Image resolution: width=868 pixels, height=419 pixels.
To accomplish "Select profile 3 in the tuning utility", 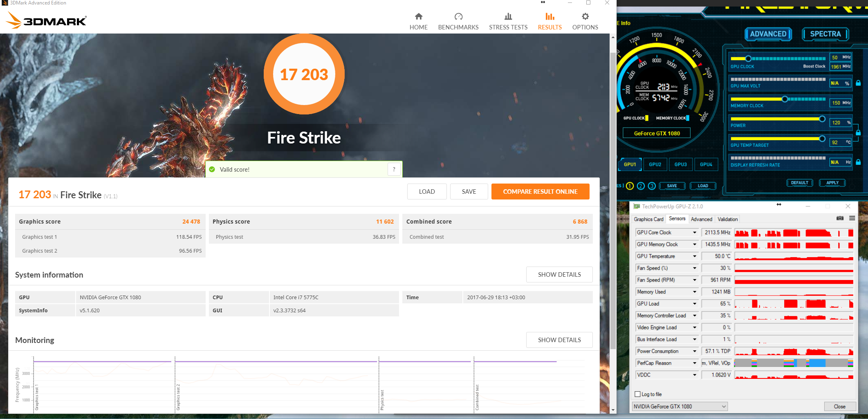I will pyautogui.click(x=652, y=186).
